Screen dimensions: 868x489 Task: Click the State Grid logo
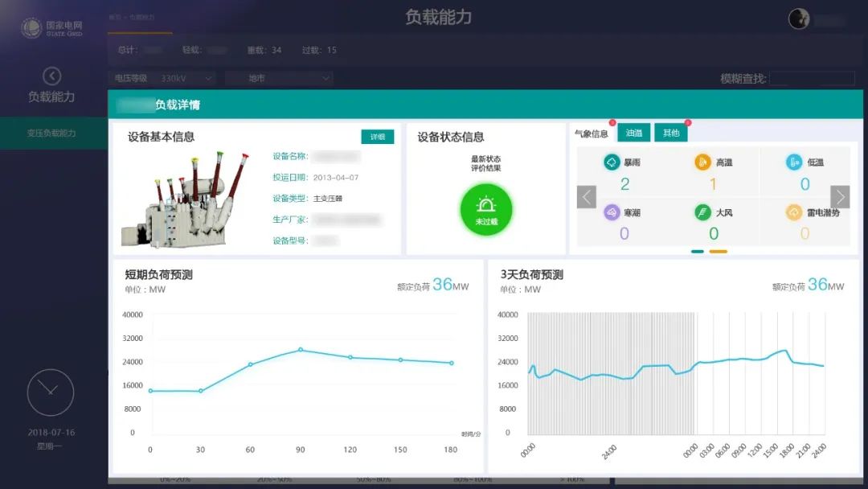click(x=51, y=27)
